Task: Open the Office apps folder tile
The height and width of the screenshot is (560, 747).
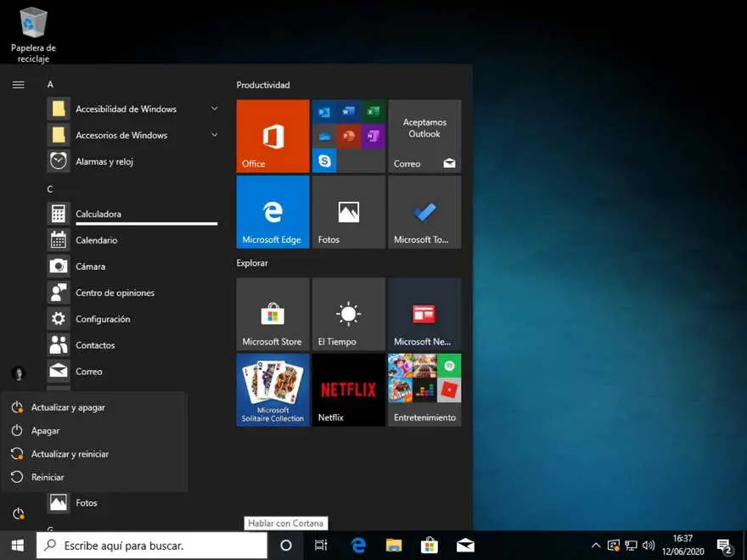Action: (348, 136)
